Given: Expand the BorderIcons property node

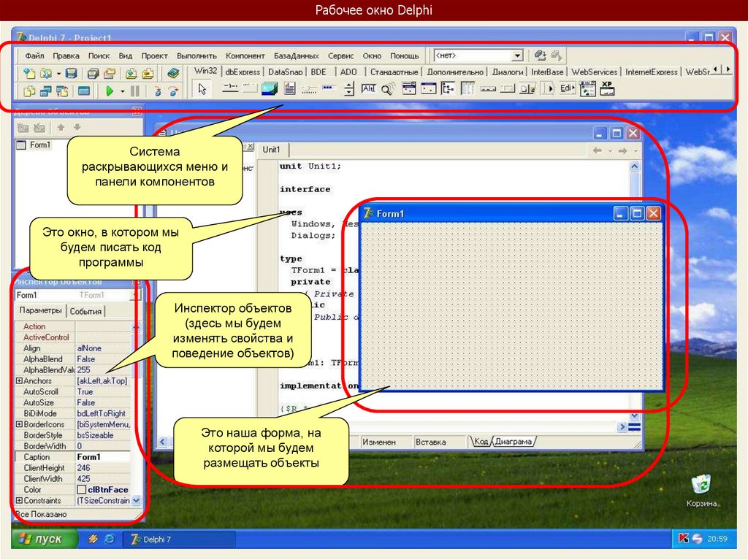Looking at the screenshot, I should [19, 424].
